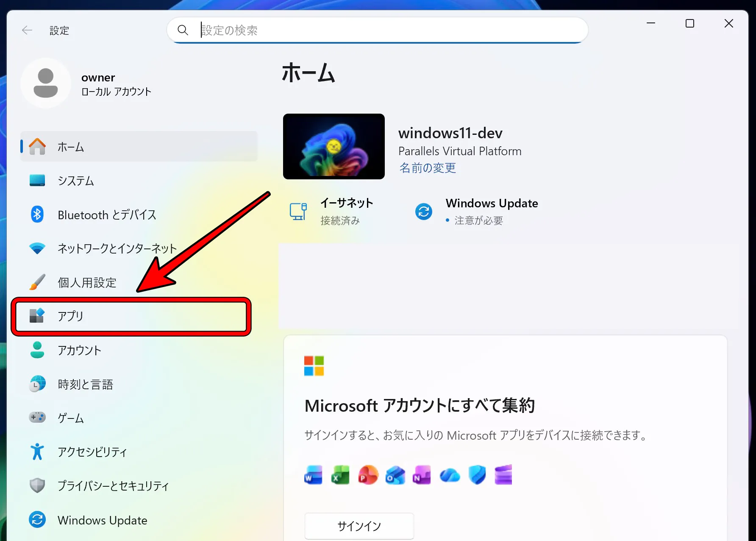This screenshot has height=541, width=756.
Task: Click the イーサネット connection icon
Action: (298, 211)
